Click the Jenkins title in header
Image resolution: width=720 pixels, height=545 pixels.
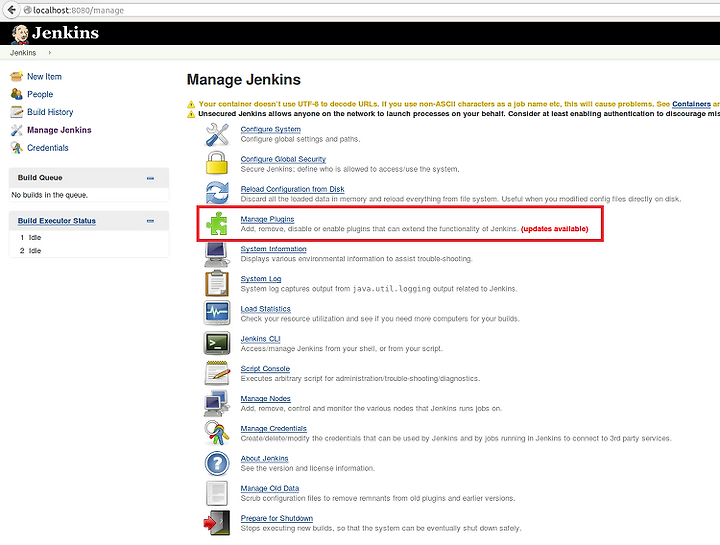pos(65,33)
